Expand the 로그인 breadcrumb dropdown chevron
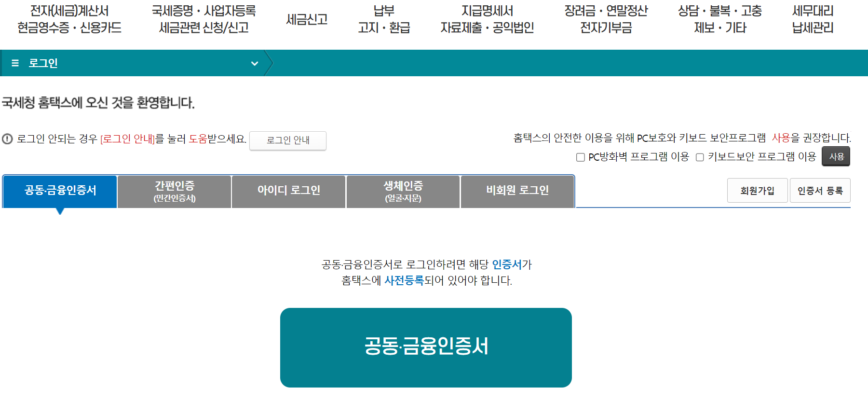Screen dimensions: 868x402 (255, 63)
